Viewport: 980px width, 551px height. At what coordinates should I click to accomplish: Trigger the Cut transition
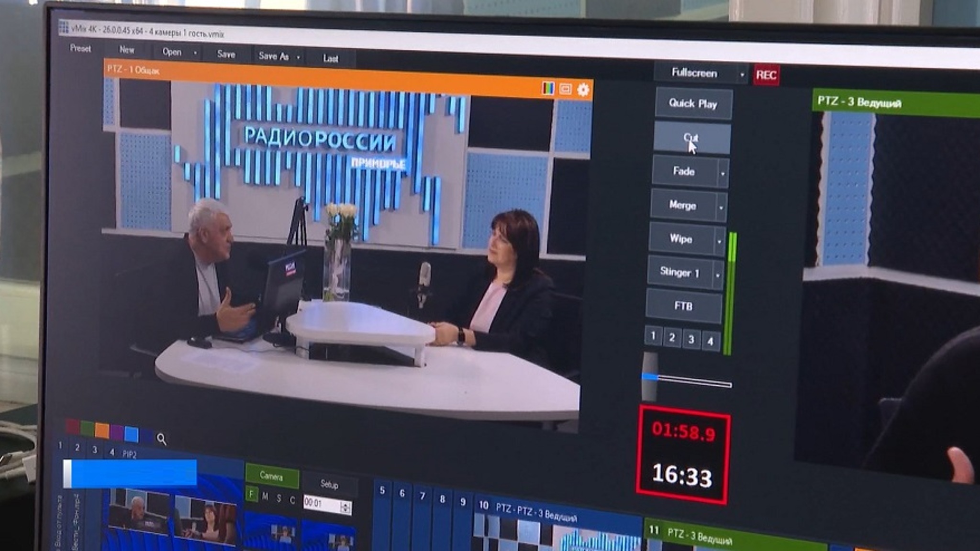tap(691, 138)
